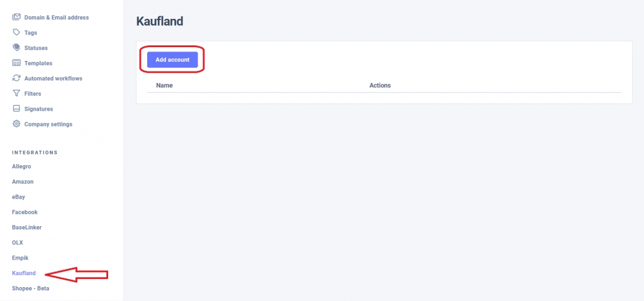Select the Empik integration
The height and width of the screenshot is (301, 644).
click(x=20, y=258)
